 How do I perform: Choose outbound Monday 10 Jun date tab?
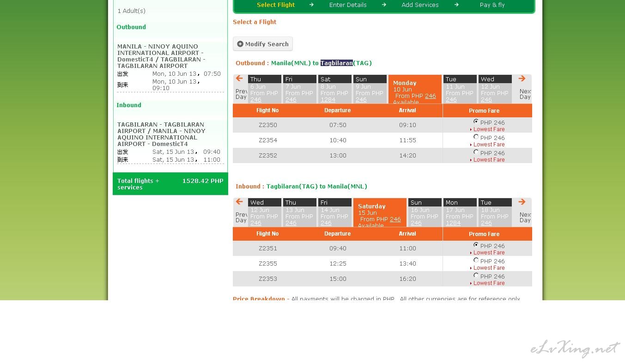(415, 89)
